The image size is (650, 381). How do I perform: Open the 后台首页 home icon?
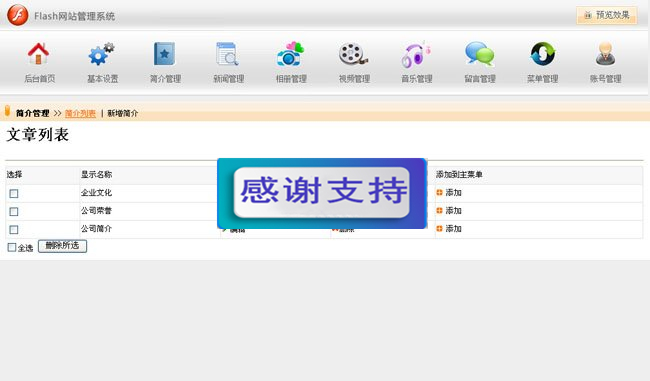point(39,54)
